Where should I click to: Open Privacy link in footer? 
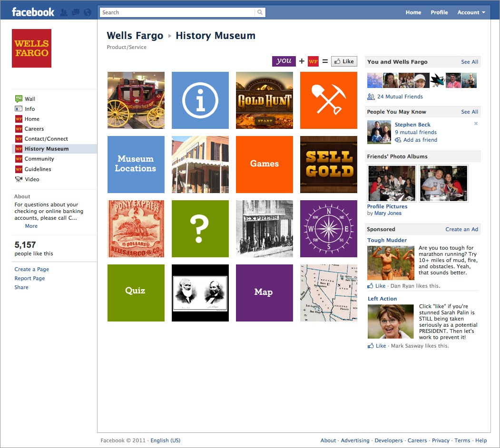[x=441, y=440]
